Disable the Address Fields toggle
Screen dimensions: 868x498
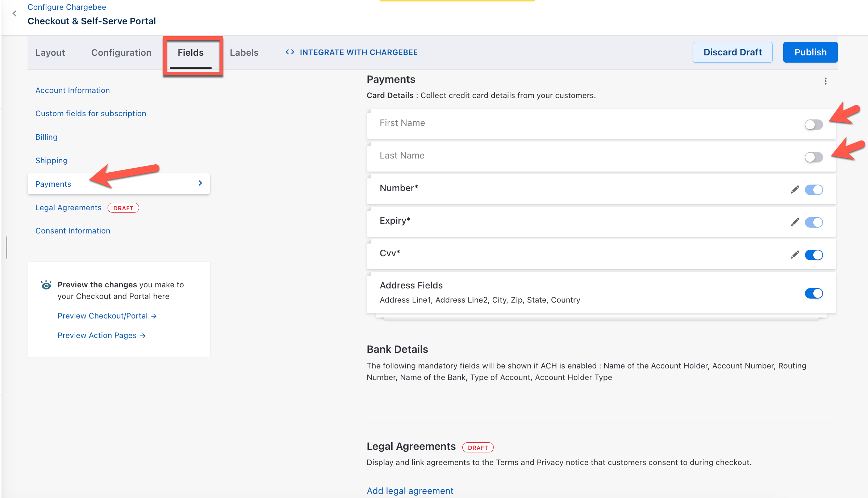(814, 293)
